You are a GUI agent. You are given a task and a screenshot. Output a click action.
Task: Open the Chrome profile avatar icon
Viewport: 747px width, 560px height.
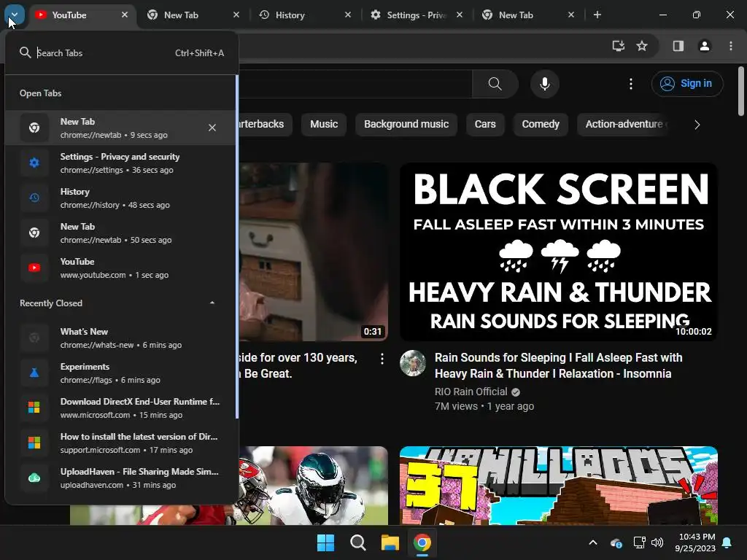click(705, 46)
